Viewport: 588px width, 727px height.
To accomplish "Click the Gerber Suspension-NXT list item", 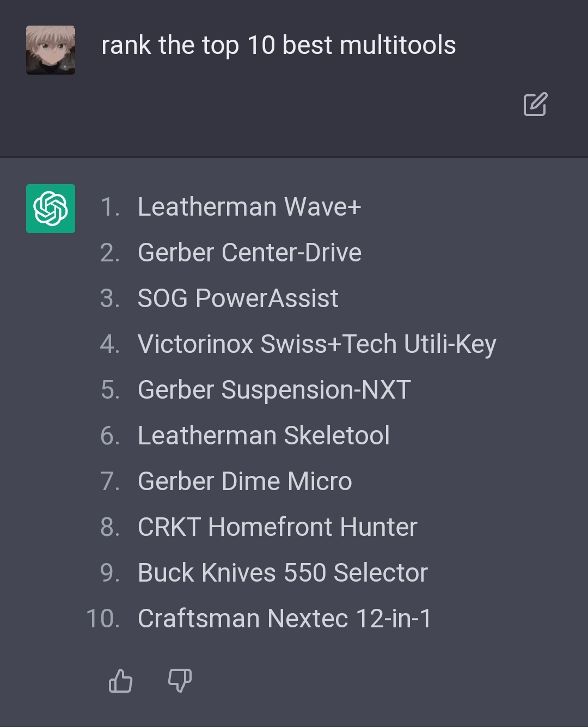I will 274,390.
